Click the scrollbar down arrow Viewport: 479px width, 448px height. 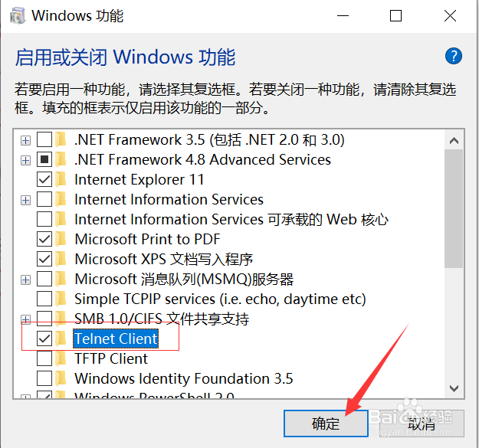pyautogui.click(x=454, y=388)
